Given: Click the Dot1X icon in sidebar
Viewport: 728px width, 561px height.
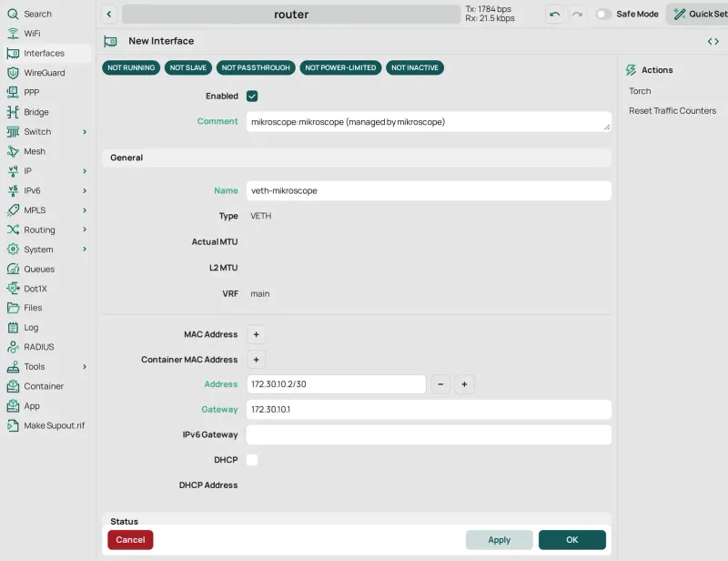Looking at the screenshot, I should pos(13,289).
